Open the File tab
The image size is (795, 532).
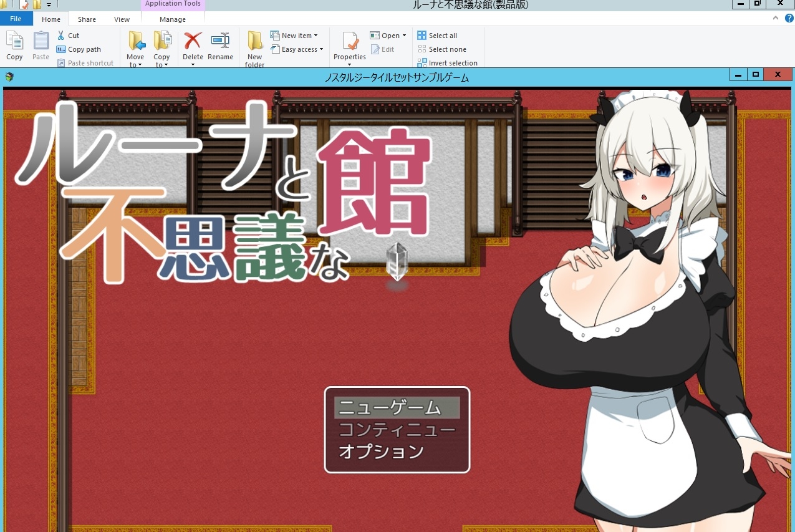pyautogui.click(x=16, y=19)
